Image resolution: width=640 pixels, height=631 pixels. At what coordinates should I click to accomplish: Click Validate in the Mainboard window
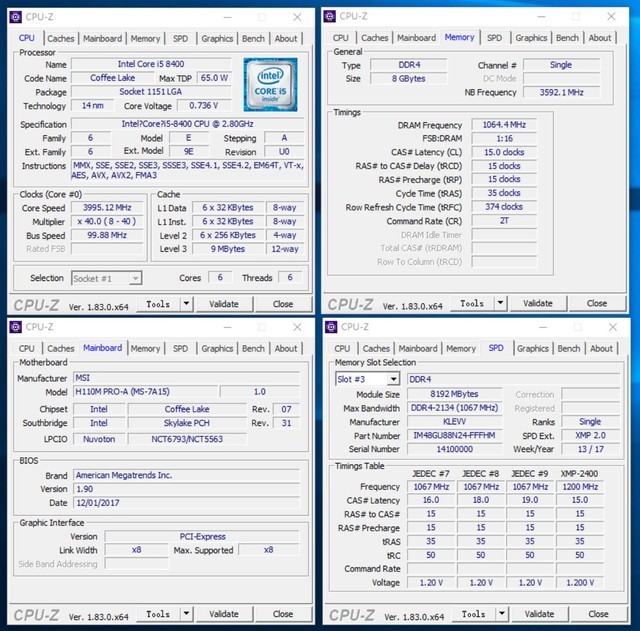224,614
